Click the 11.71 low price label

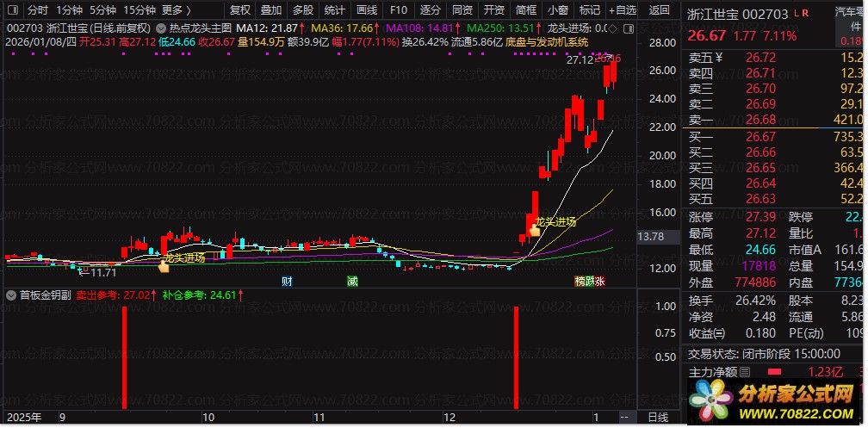pyautogui.click(x=103, y=272)
